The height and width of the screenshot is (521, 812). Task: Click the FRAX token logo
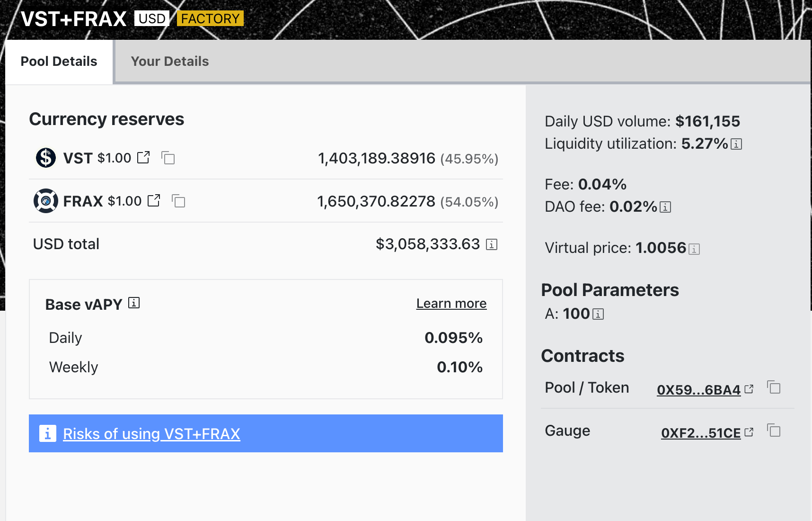point(46,201)
